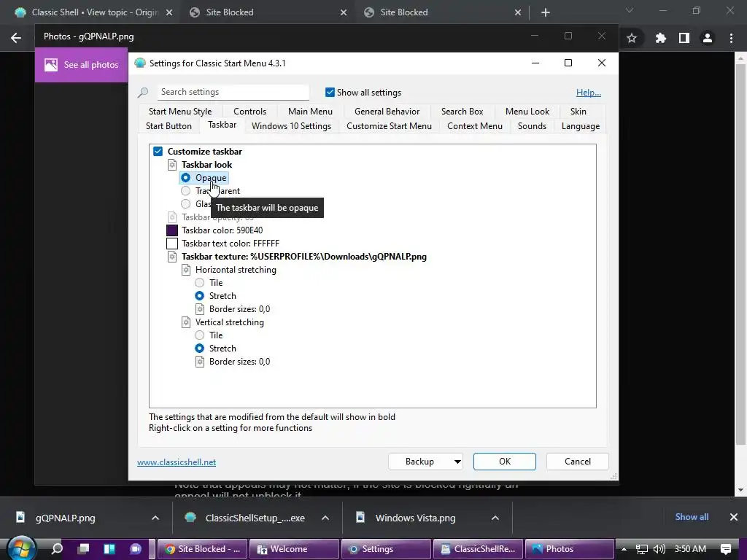The width and height of the screenshot is (747, 560).
Task: Click the Search settings input field
Action: click(x=233, y=92)
